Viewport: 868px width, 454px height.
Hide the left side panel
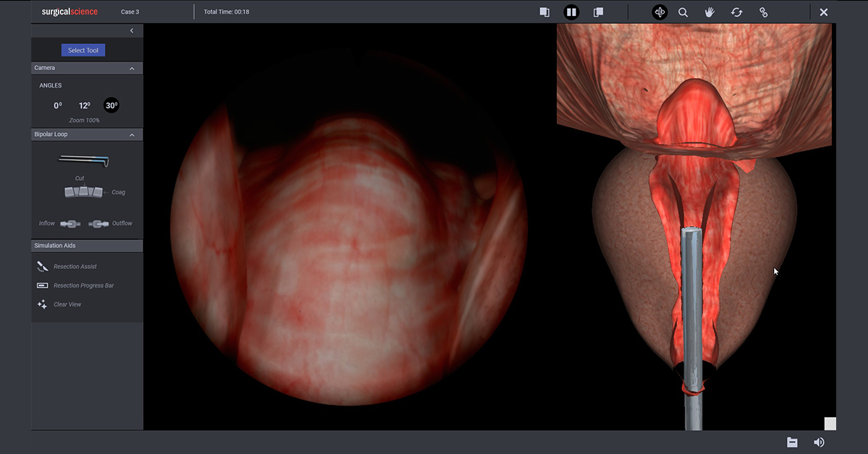click(132, 30)
